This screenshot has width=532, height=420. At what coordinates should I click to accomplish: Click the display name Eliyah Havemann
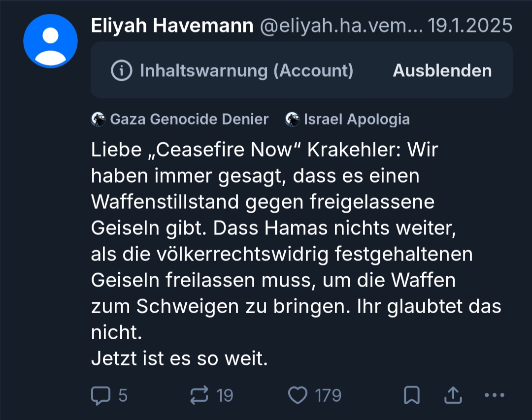pos(172,26)
